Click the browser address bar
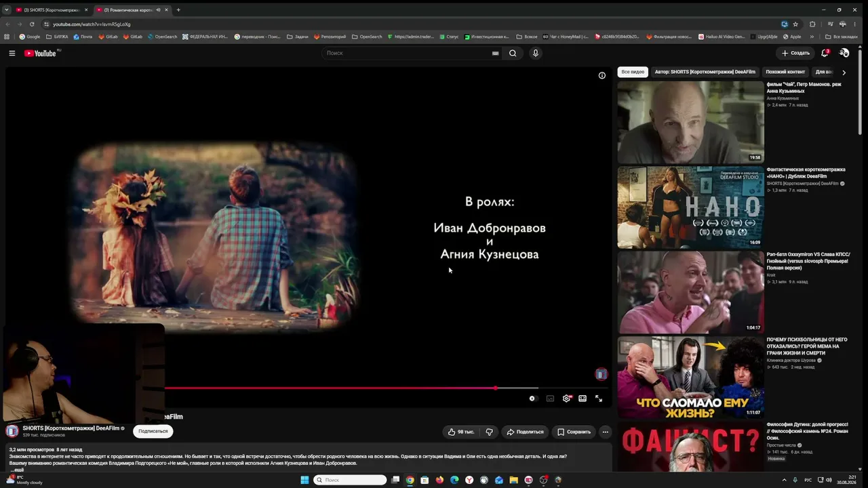Screen dimensions: 868x488 (x=414, y=24)
